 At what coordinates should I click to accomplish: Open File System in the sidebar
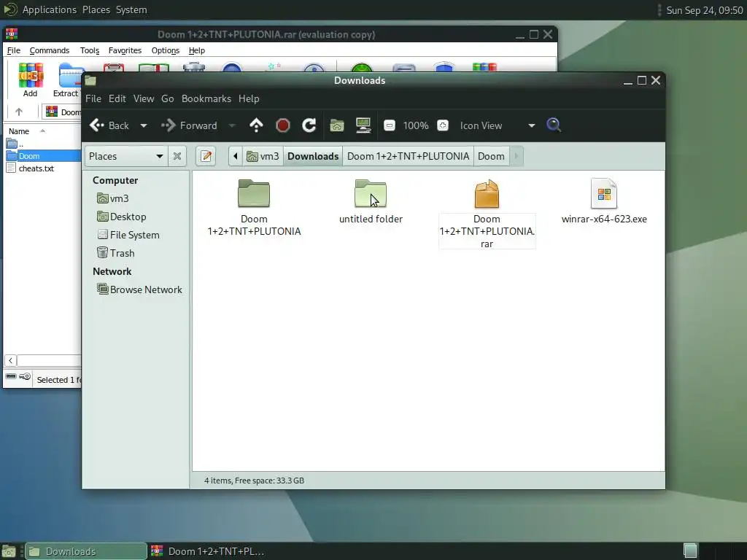(128, 235)
